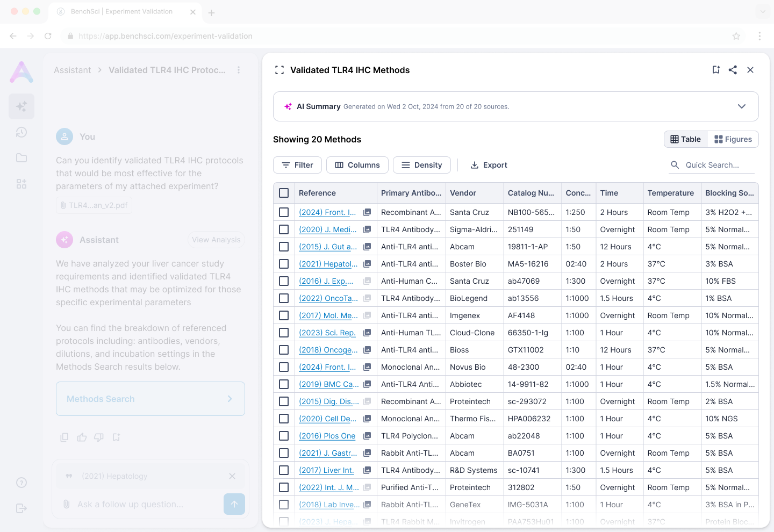The height and width of the screenshot is (532, 774).
Task: Click the thumbs up feedback icon
Action: point(82,437)
